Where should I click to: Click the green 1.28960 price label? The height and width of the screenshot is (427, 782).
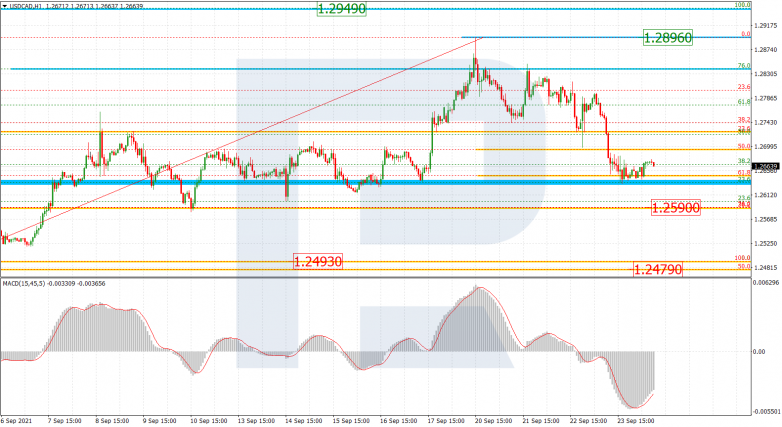coord(668,37)
